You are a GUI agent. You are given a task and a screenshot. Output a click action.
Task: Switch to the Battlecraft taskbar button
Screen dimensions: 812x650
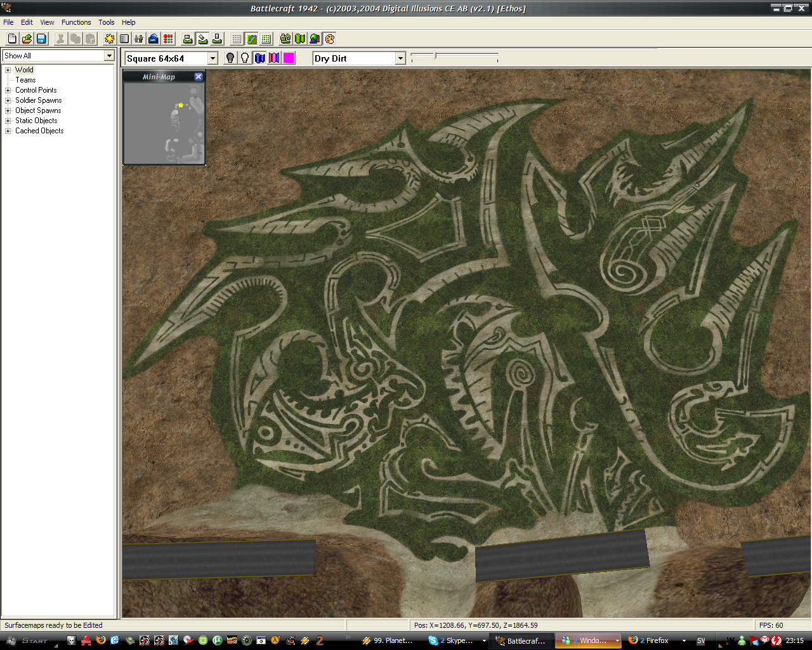(x=521, y=640)
